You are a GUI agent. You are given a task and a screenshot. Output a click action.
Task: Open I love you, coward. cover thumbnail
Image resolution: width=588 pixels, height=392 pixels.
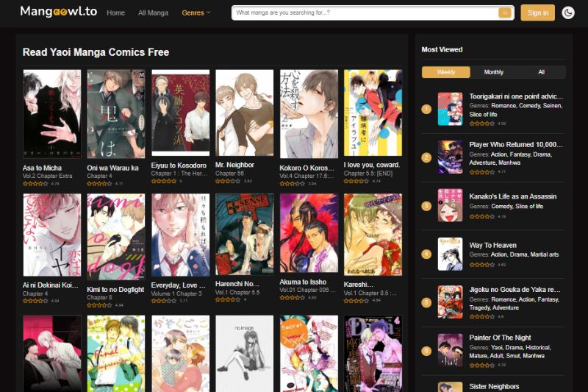(x=373, y=113)
